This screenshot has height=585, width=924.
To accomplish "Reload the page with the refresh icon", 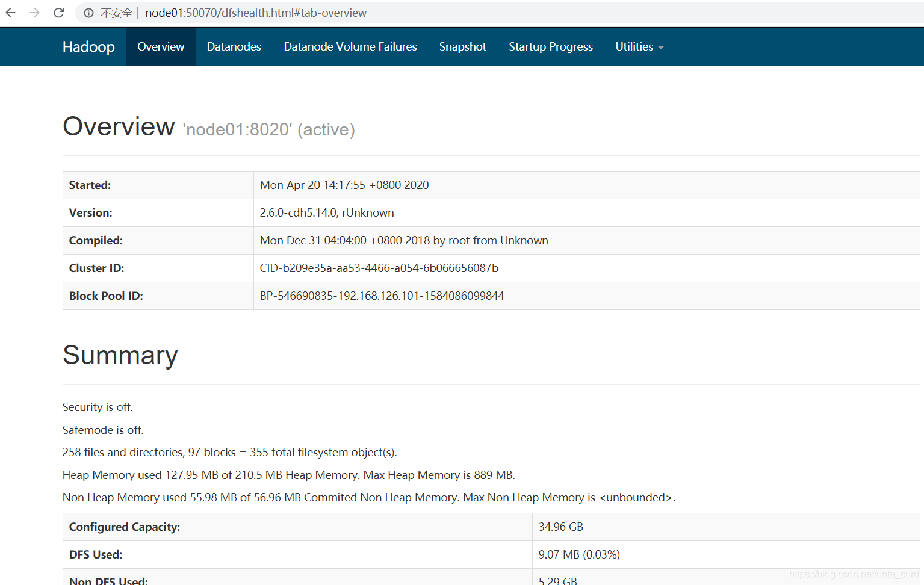I will click(x=59, y=13).
